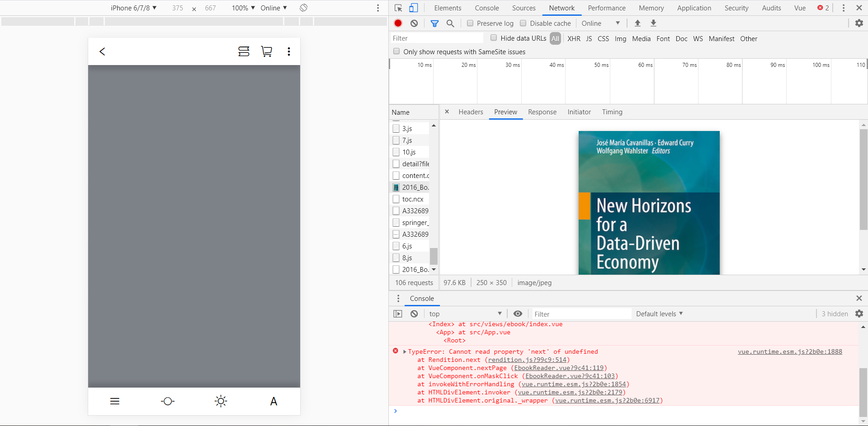Close the console drawer
The width and height of the screenshot is (868, 426).
859,298
